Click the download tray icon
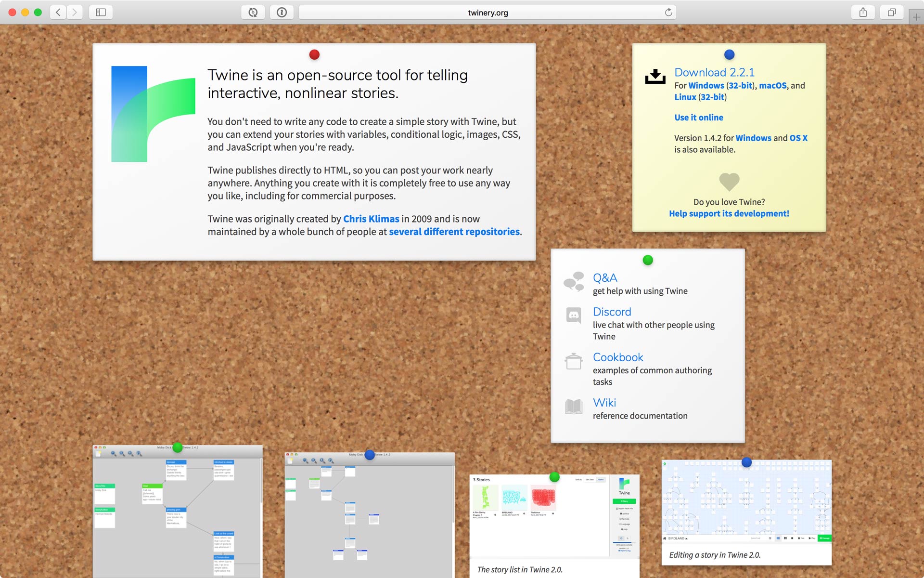 [655, 77]
